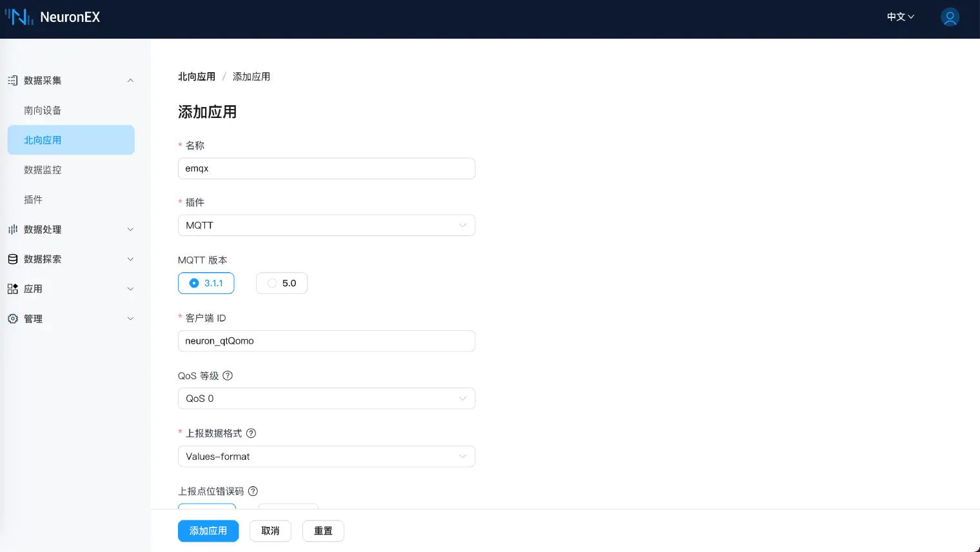
Task: Open the QoS 0 level dropdown
Action: [326, 399]
